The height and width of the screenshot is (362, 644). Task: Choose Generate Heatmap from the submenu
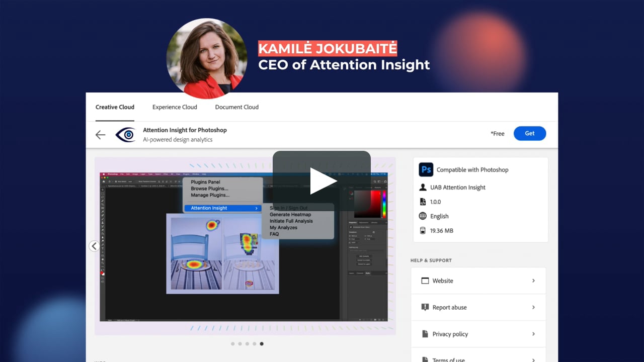click(290, 215)
